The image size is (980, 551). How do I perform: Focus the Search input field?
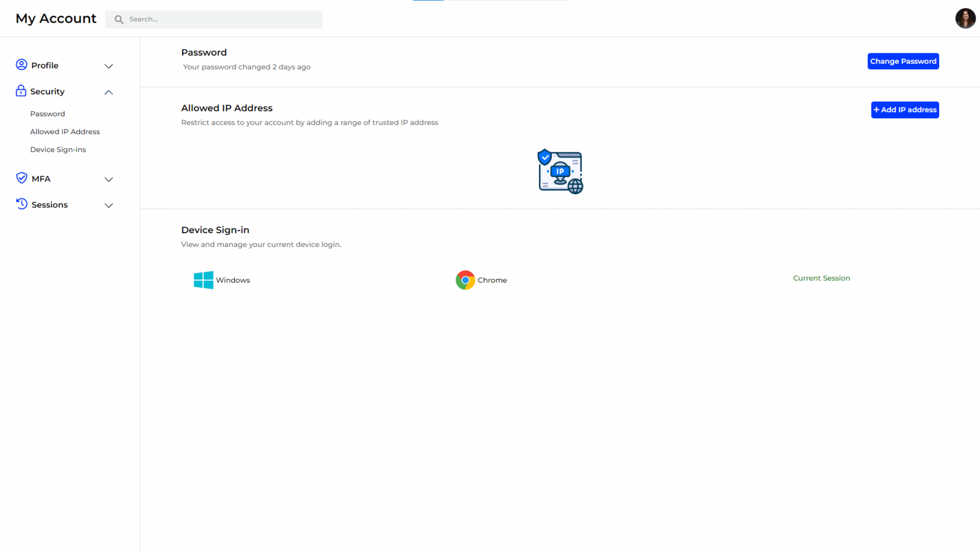(214, 19)
